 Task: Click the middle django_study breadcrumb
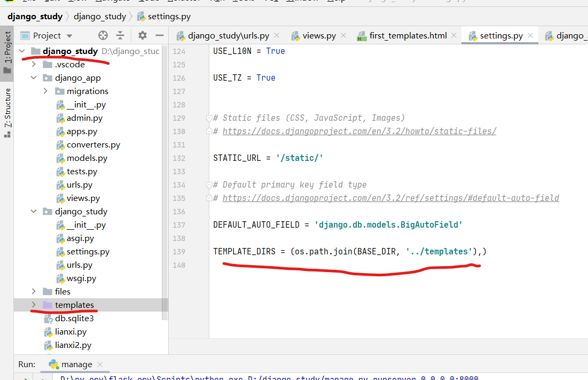coord(100,17)
